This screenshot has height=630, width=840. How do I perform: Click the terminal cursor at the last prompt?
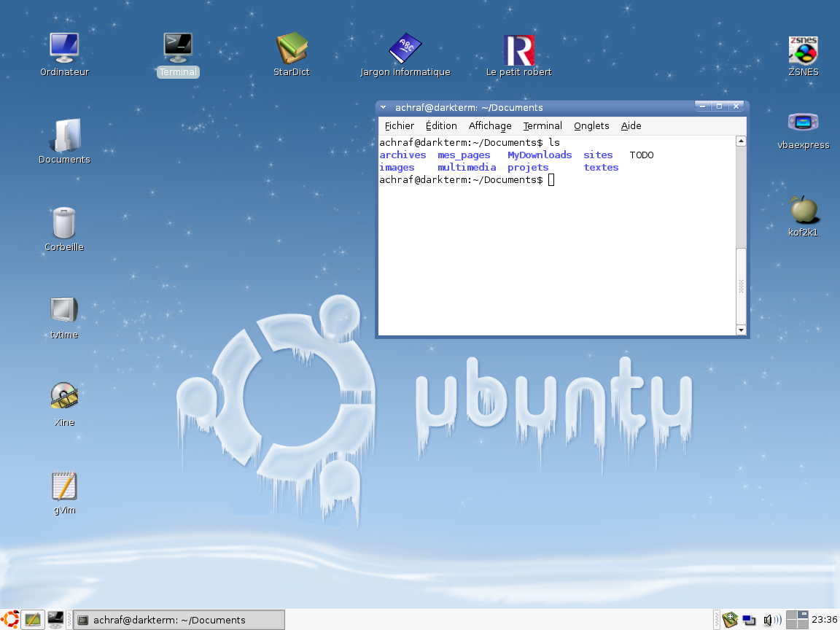[x=551, y=180]
